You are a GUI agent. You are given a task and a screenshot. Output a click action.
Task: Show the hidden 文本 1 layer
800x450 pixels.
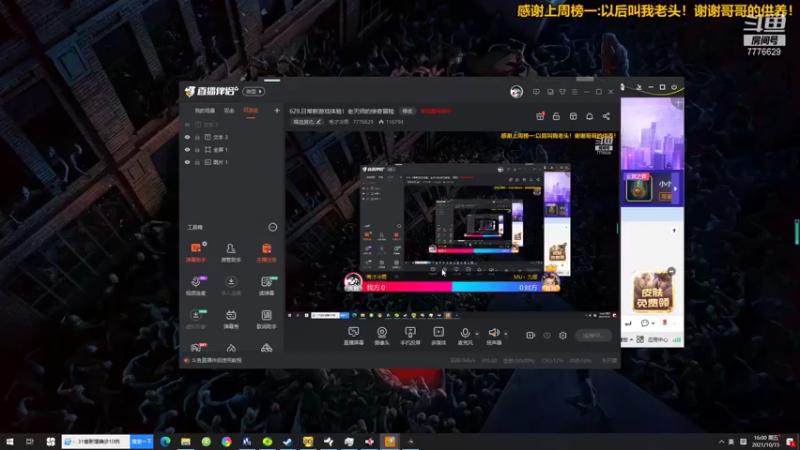coord(187,124)
